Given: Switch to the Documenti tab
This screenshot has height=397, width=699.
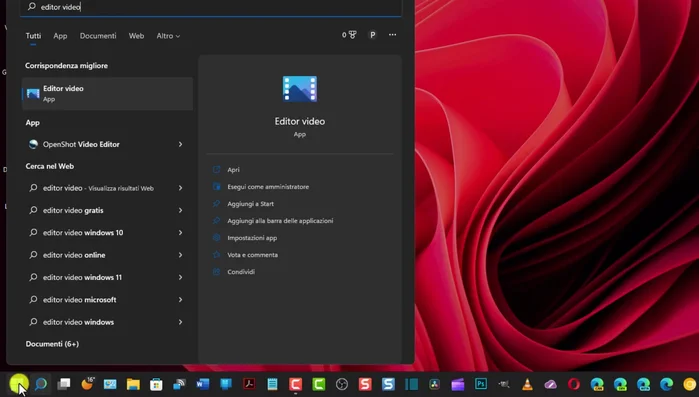Looking at the screenshot, I should pyautogui.click(x=98, y=36).
